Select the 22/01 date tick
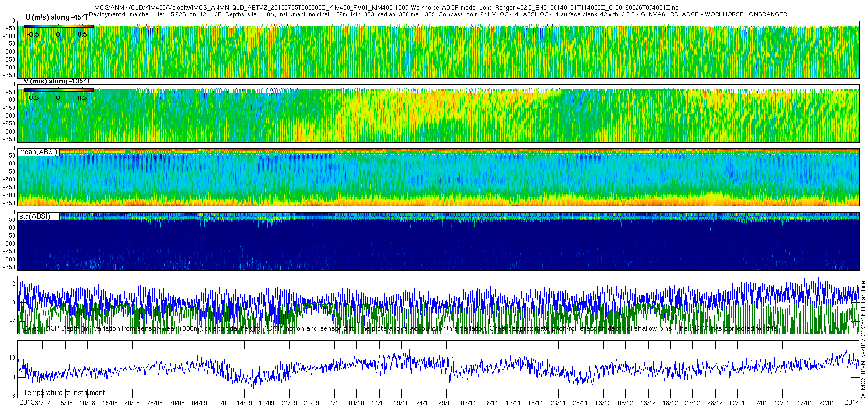The height and width of the screenshot is (410, 868). [x=827, y=403]
